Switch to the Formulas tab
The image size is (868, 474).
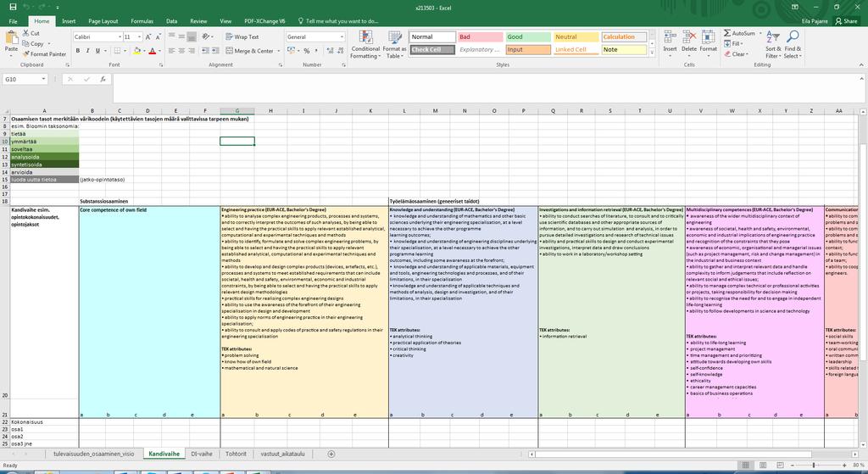(142, 21)
